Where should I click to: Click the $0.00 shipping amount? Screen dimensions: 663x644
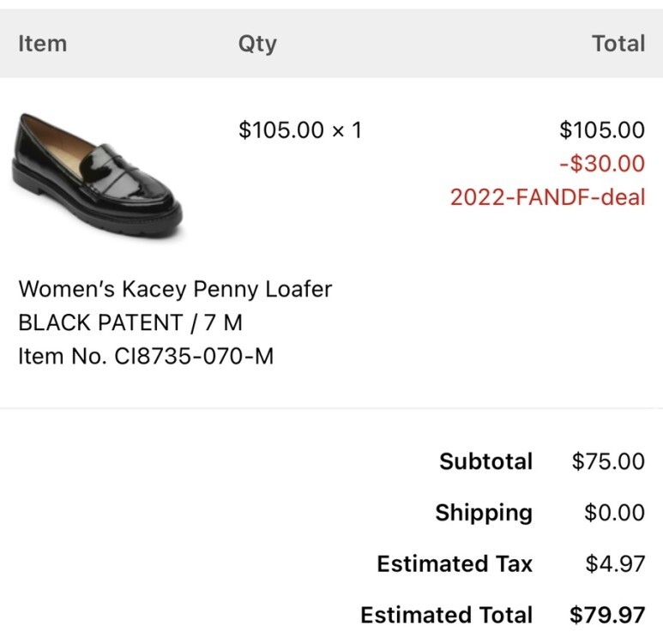pos(614,513)
